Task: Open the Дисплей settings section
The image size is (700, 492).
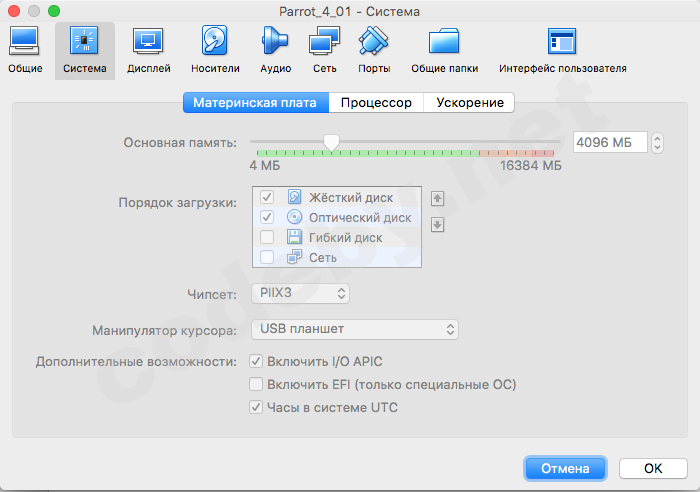Action: point(149,50)
